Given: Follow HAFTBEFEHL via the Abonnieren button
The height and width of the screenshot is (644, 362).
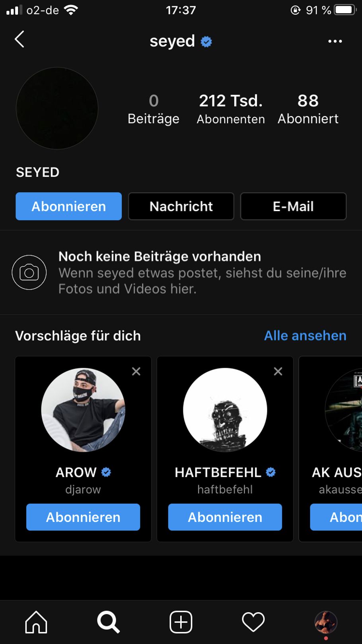Looking at the screenshot, I should (225, 517).
